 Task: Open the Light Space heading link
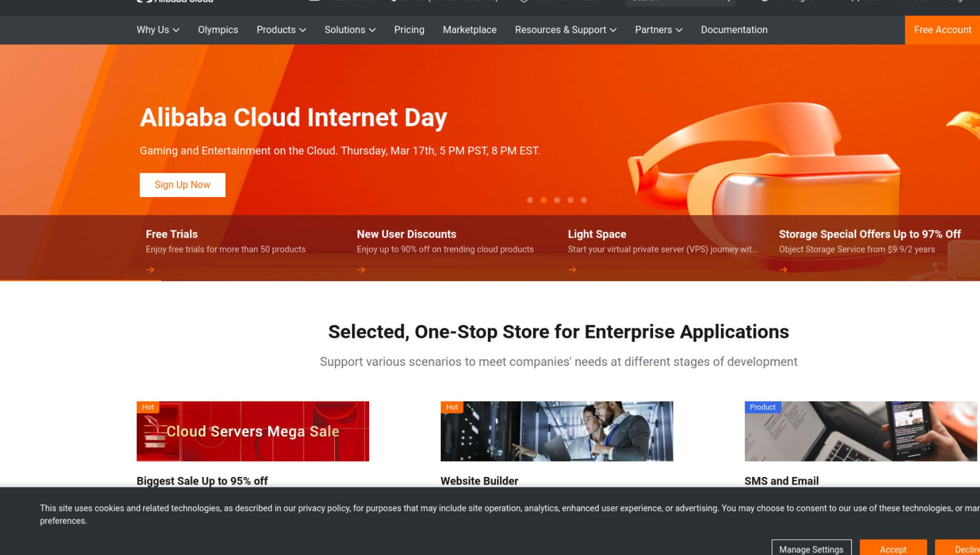(x=597, y=234)
